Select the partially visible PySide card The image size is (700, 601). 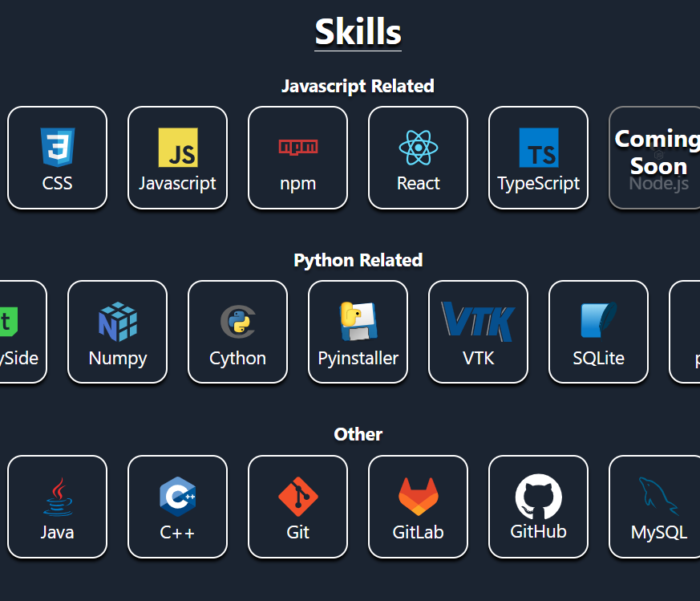point(19,332)
